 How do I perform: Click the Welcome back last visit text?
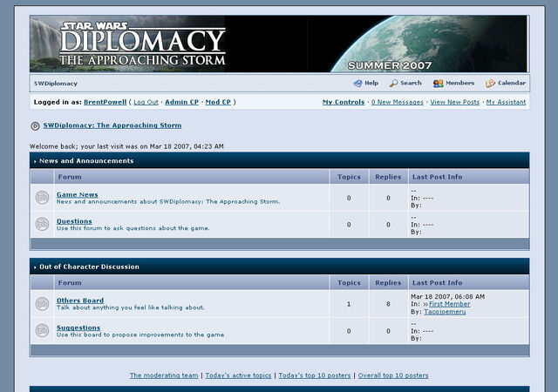coord(126,146)
